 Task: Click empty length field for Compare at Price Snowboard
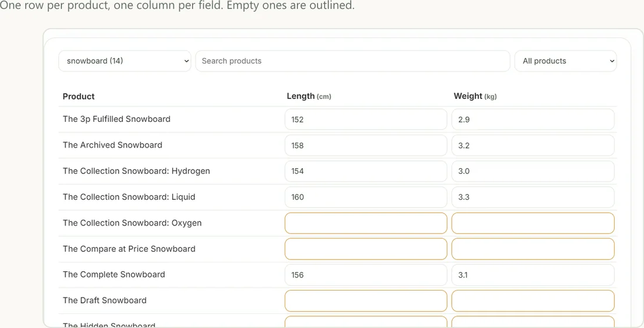(366, 249)
